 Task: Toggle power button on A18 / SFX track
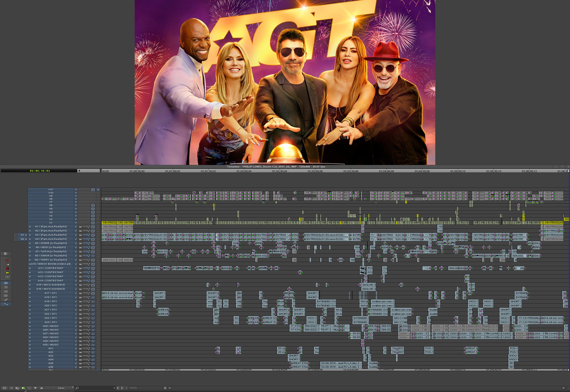click(93, 297)
